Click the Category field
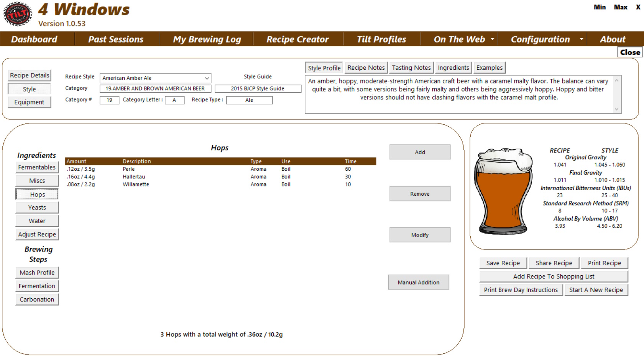 (x=155, y=88)
